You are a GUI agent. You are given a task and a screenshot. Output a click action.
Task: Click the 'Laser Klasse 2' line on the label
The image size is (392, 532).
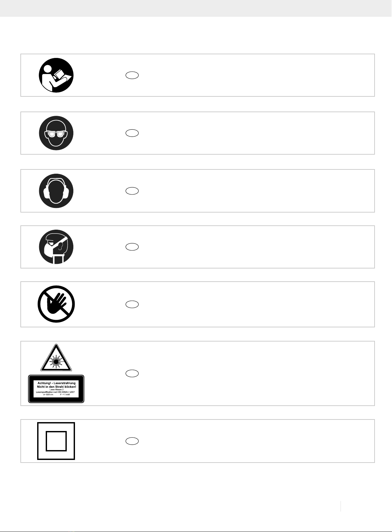pyautogui.click(x=56, y=390)
